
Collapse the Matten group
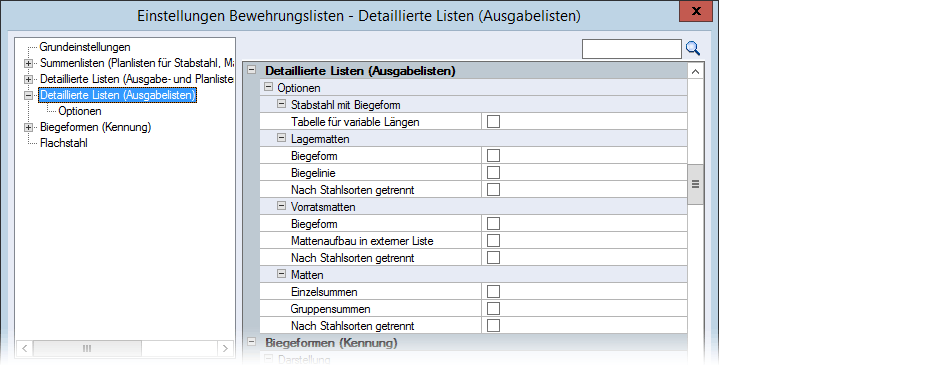282,274
